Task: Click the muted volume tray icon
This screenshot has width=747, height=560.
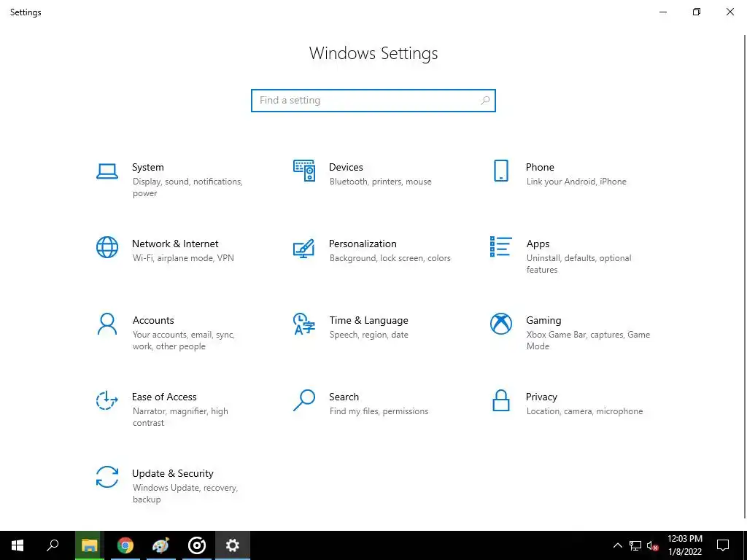Action: coord(653,545)
